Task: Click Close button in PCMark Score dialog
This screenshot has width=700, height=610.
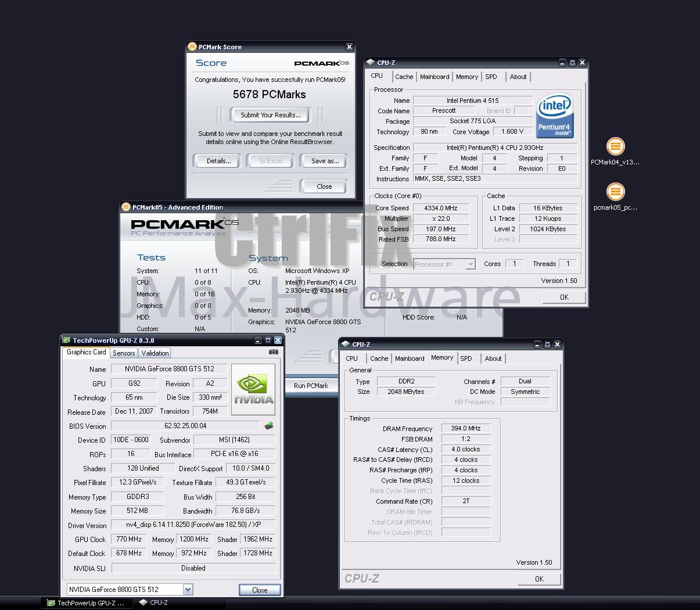Action: click(324, 186)
